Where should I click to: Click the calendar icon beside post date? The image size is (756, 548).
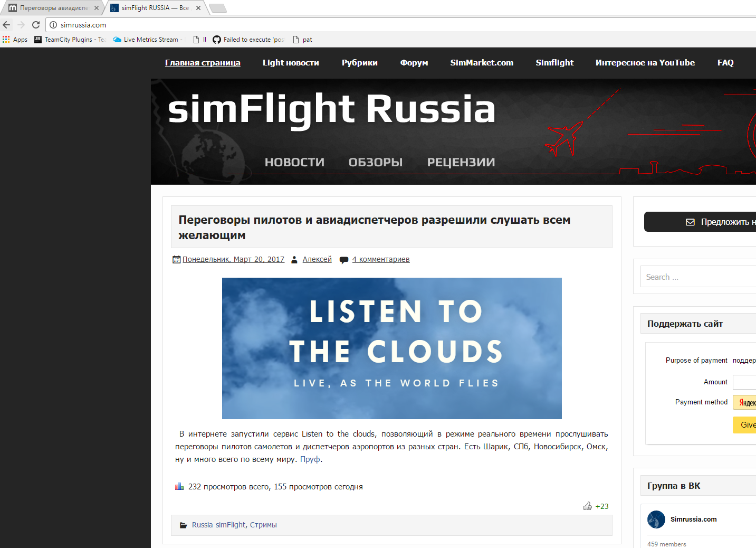point(177,259)
